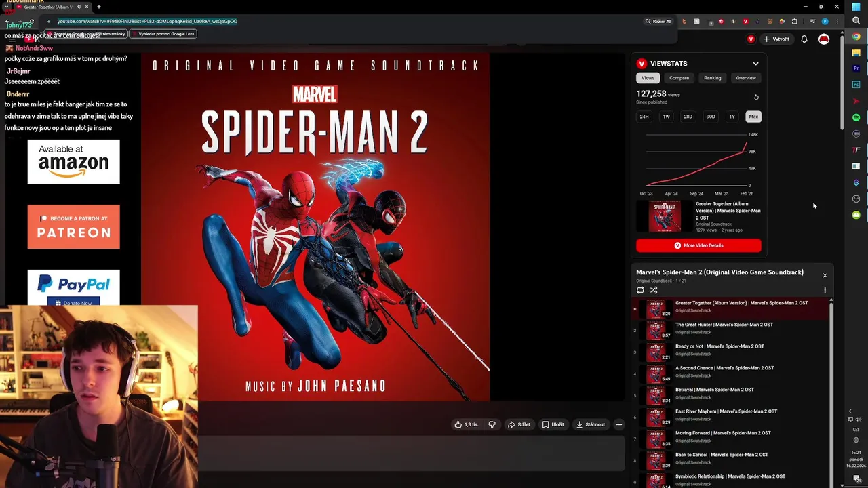
Task: Share the video via Sdílet button
Action: click(x=519, y=424)
